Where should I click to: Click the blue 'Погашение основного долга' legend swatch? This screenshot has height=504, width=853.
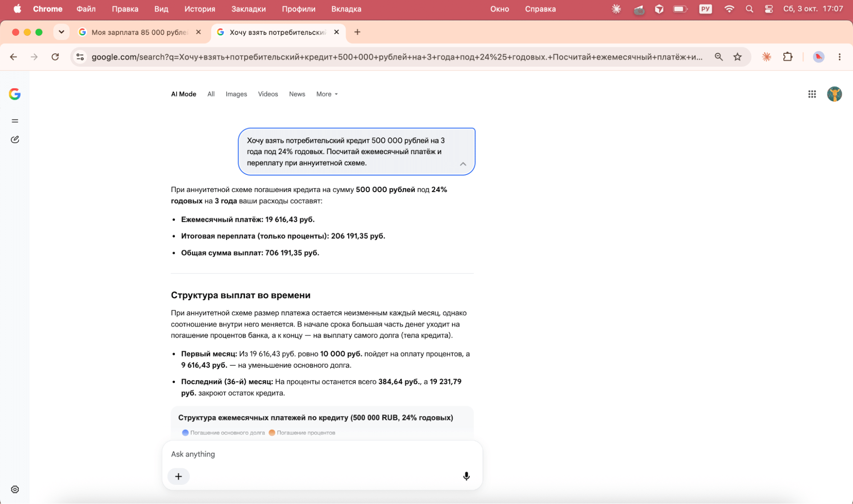[185, 433]
